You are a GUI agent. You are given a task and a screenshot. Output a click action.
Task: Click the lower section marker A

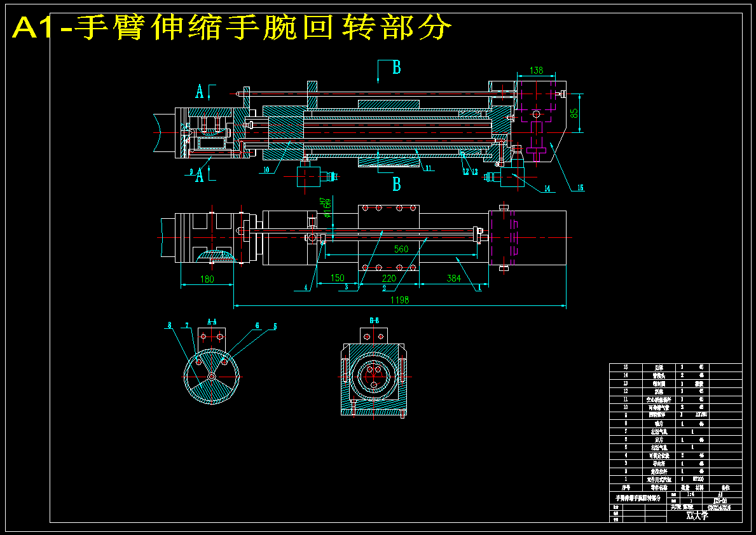click(200, 175)
